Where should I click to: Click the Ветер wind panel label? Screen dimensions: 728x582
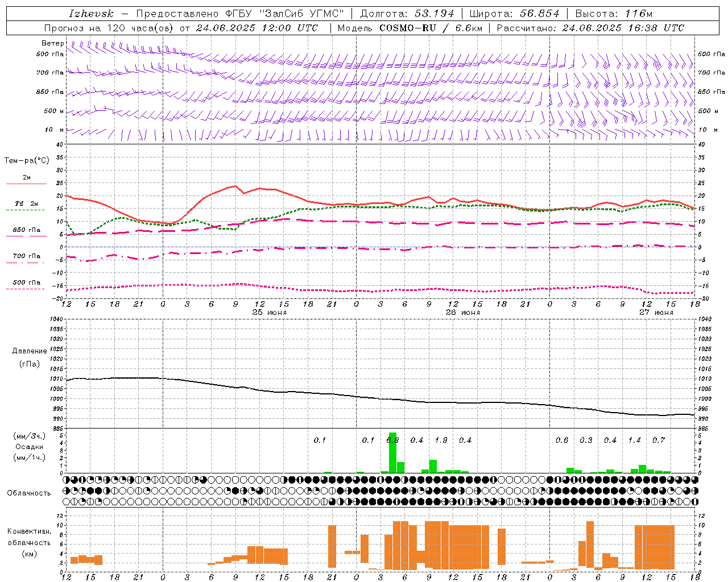tap(53, 43)
